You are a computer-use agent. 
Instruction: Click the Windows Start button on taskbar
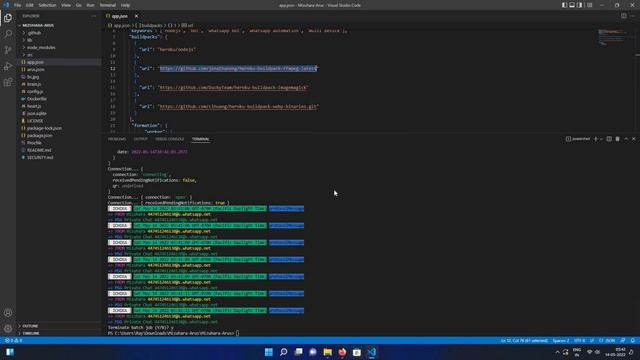(269, 352)
